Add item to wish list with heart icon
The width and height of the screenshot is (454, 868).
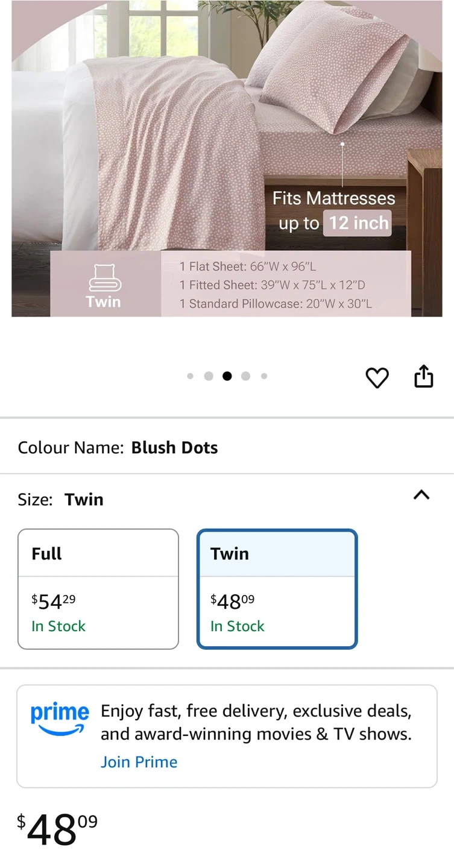point(377,377)
